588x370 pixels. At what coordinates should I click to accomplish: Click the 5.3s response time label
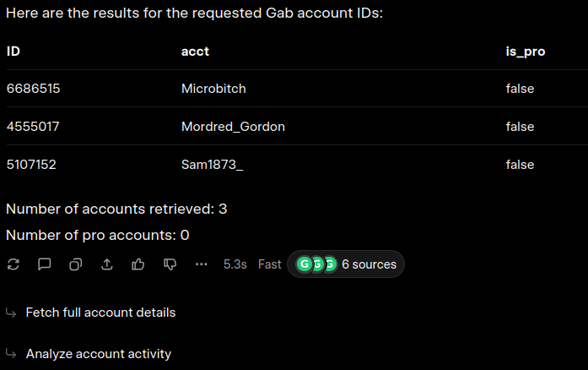click(x=235, y=264)
